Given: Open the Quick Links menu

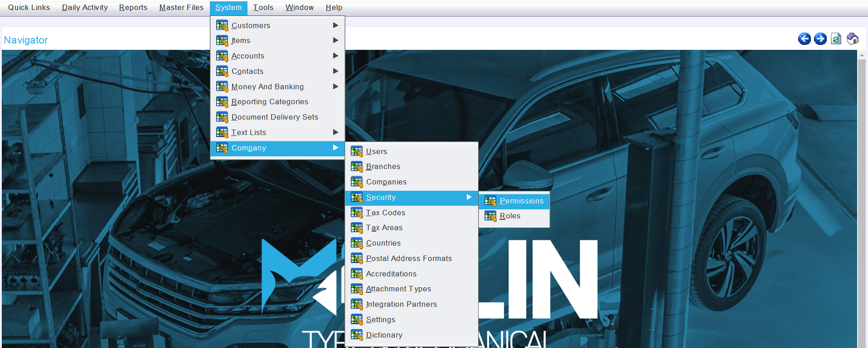Looking at the screenshot, I should pos(29,8).
